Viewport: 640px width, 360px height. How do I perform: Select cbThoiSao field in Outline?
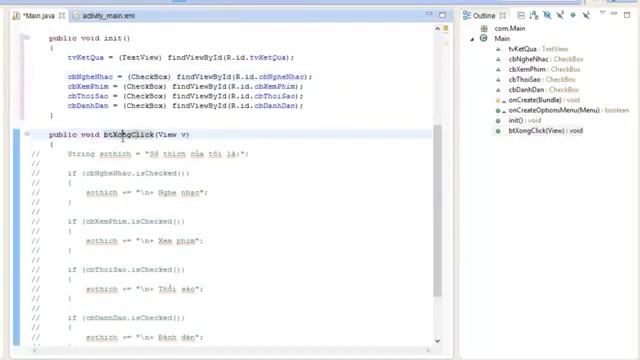[x=542, y=80]
